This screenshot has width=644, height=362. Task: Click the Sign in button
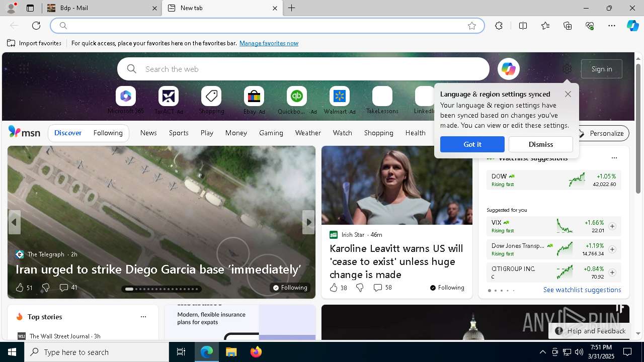point(602,69)
